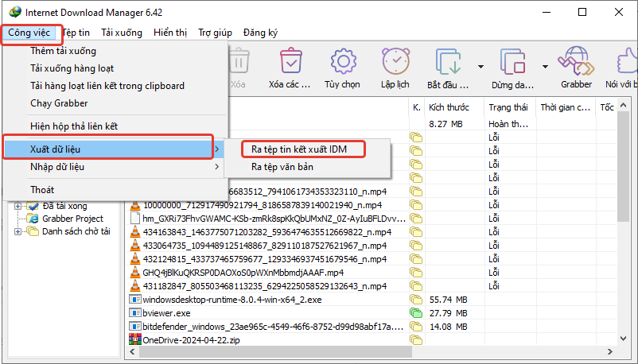Click the Nói với b... thumbs-up icon
The image size is (638, 364).
(628, 61)
